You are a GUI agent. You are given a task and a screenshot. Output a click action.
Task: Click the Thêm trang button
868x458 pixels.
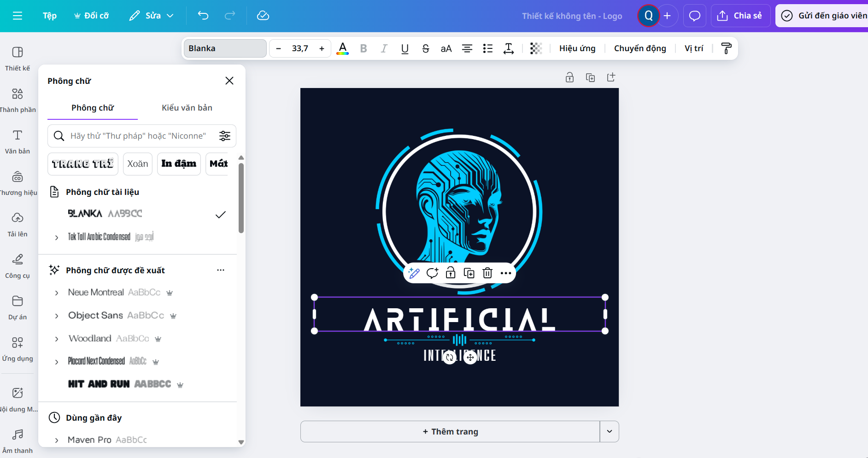tap(450, 432)
